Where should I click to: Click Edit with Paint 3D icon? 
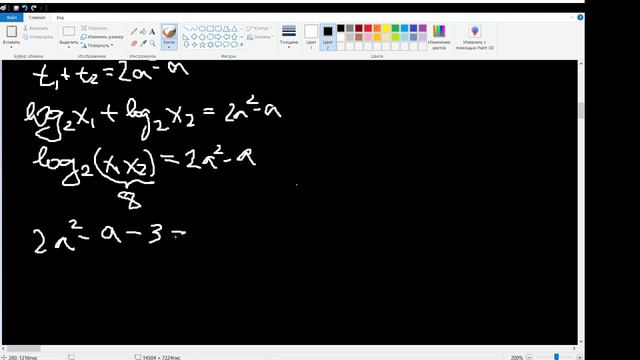tap(475, 31)
